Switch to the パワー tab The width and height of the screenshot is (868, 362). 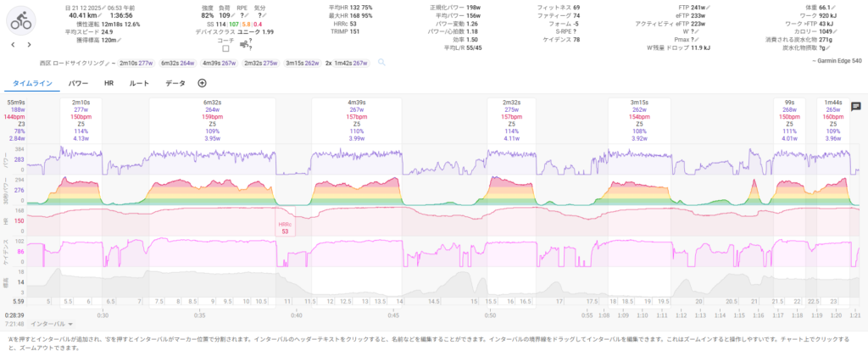click(x=78, y=83)
